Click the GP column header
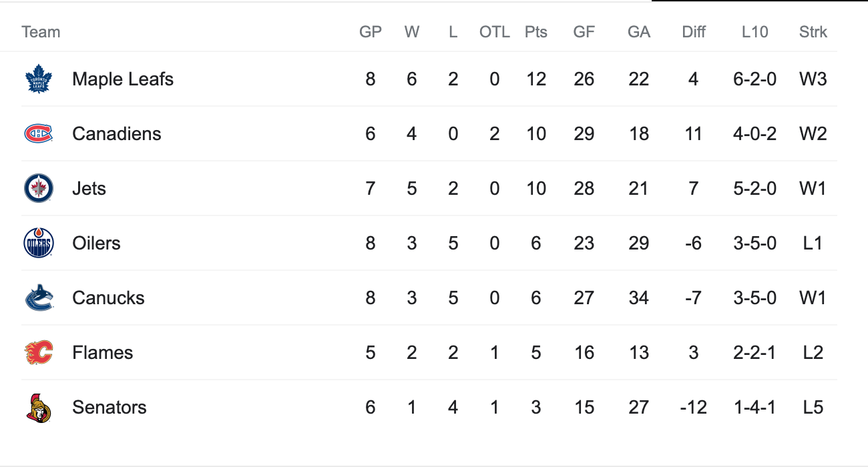This screenshot has width=868, height=467. pyautogui.click(x=371, y=32)
